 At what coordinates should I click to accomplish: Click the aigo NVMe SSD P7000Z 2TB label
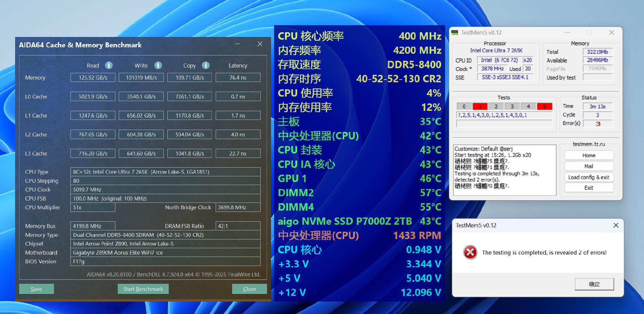pos(345,221)
